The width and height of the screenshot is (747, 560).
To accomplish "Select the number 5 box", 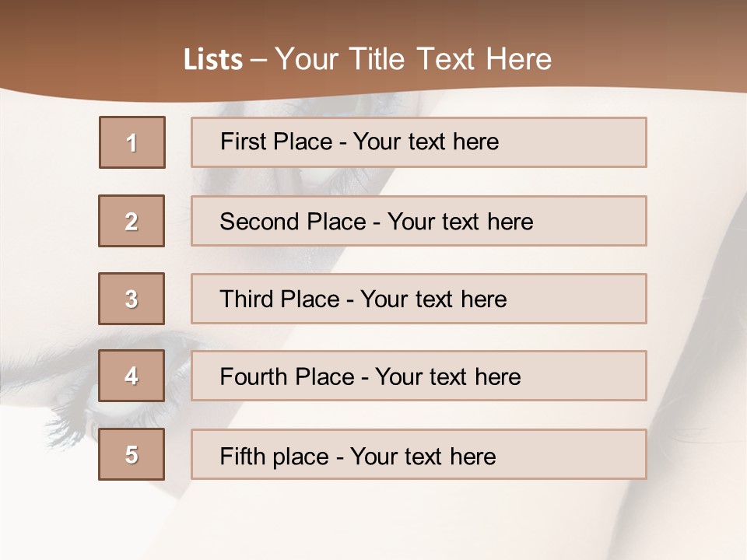I will point(132,454).
